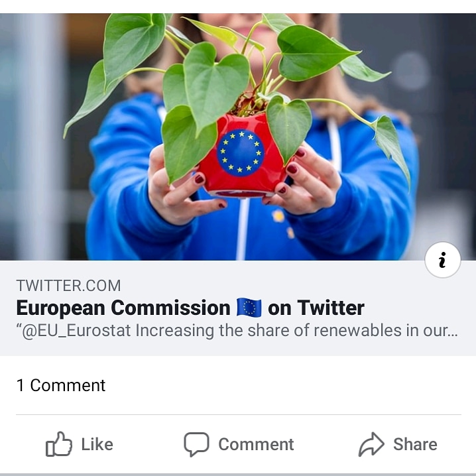
Task: Tap the curved arrow Share icon
Action: (x=371, y=444)
